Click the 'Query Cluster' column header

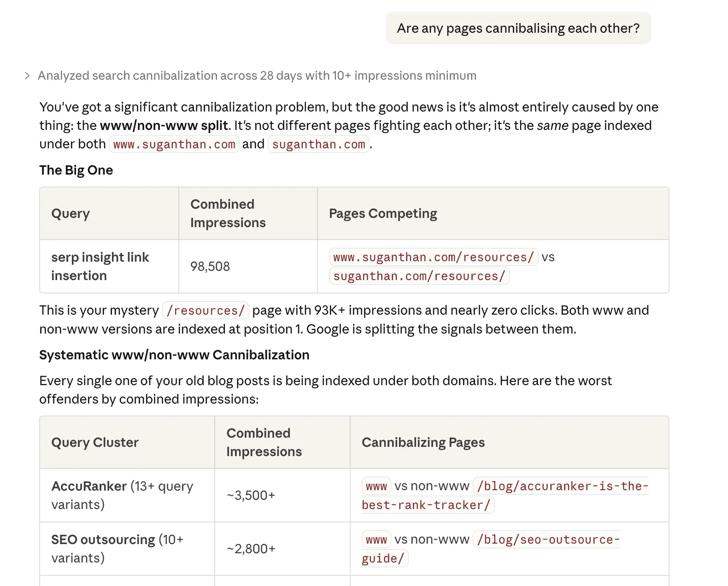[x=95, y=442]
